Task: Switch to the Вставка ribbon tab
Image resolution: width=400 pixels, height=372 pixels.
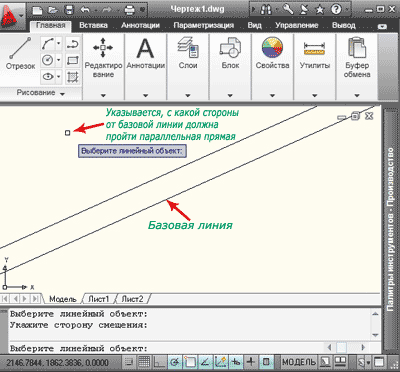Action: pyautogui.click(x=93, y=26)
